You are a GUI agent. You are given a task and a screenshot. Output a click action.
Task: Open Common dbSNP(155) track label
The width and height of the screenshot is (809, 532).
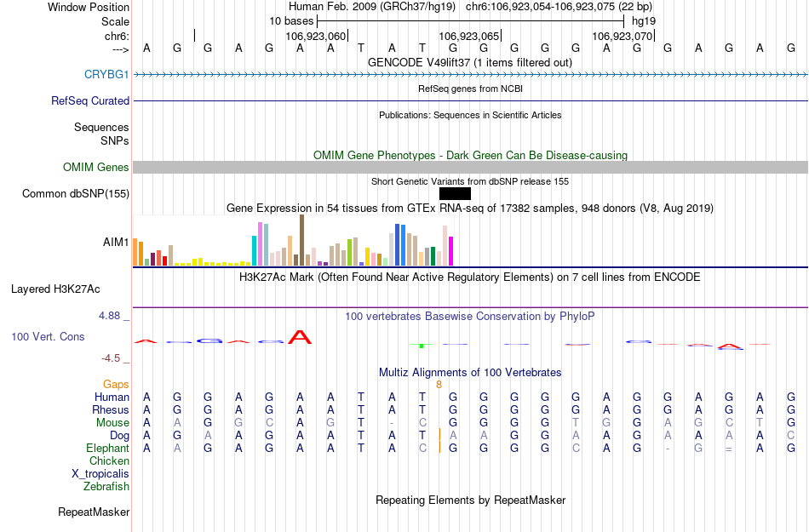click(x=75, y=194)
